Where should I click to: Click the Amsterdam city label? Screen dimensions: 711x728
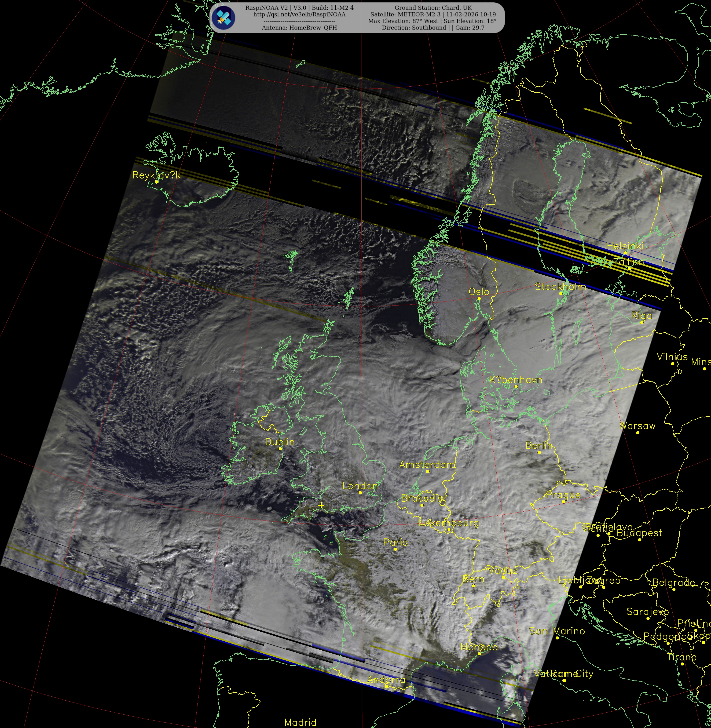427,465
